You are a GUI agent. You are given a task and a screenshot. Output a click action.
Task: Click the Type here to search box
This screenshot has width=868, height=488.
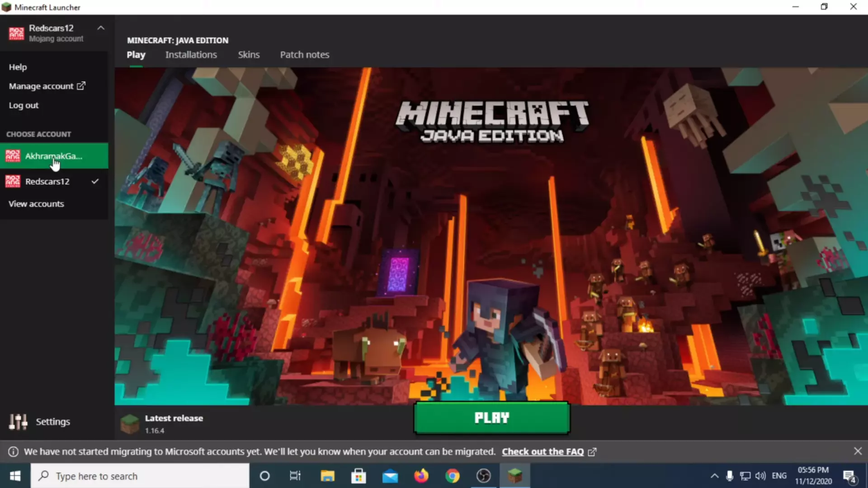tap(140, 476)
